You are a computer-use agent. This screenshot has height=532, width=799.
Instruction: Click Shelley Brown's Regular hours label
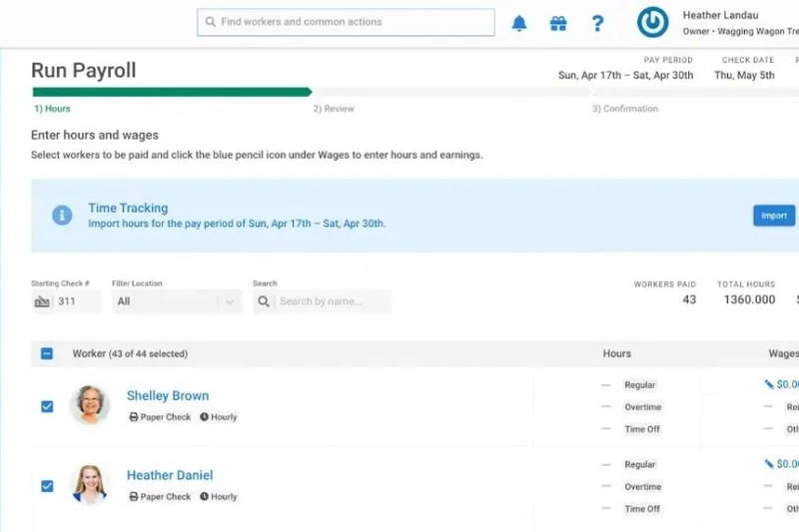pyautogui.click(x=639, y=385)
